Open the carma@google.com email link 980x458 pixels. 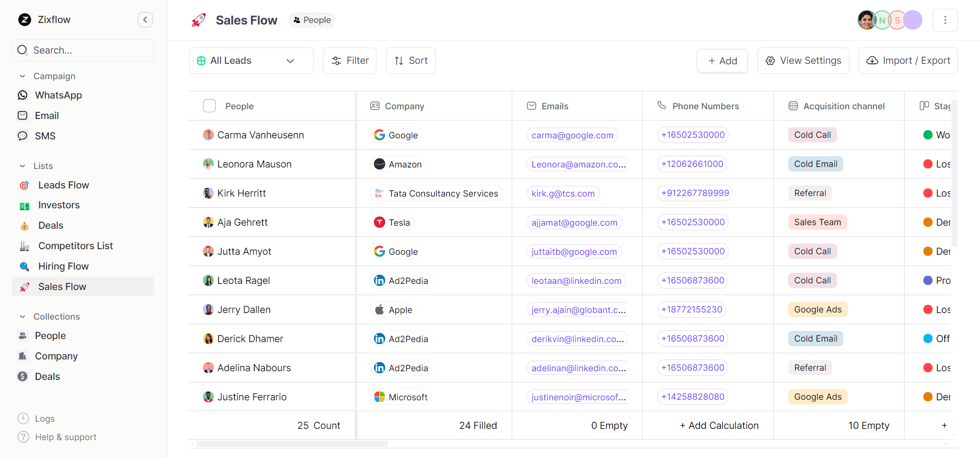(572, 135)
